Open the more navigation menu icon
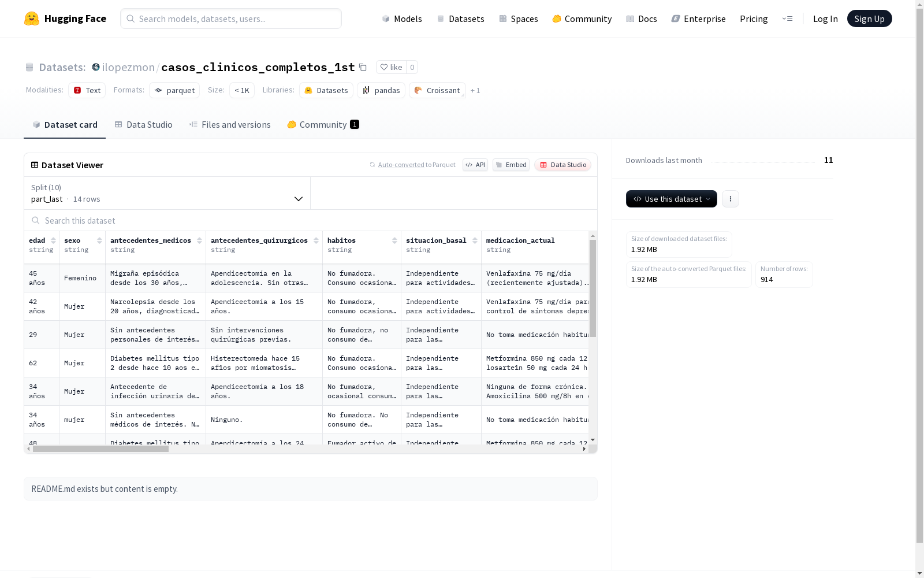This screenshot has height=578, width=924. point(787,18)
